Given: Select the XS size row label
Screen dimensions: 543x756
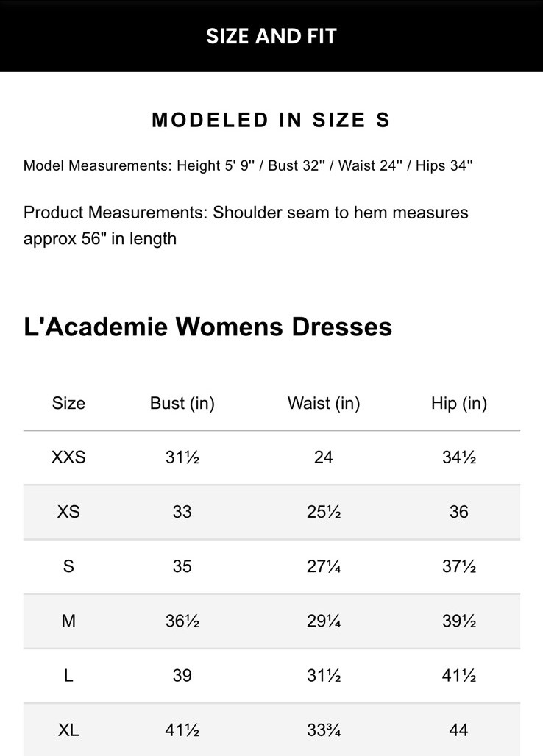Looking at the screenshot, I should (68, 512).
